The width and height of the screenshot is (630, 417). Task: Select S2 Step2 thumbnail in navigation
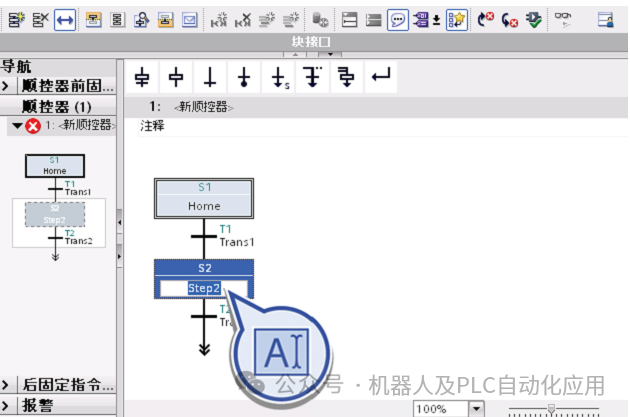tap(55, 214)
